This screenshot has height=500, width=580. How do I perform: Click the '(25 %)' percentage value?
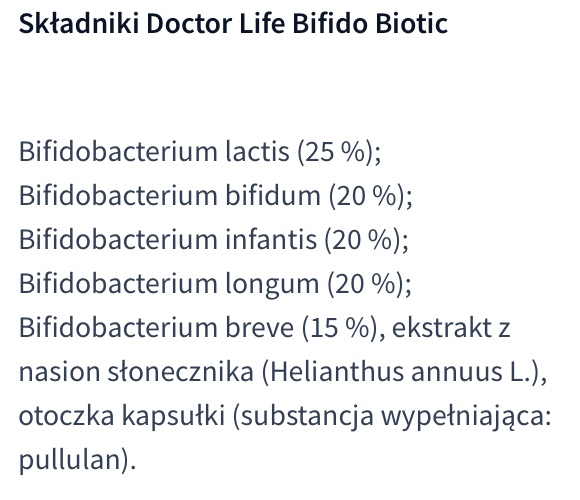[x=336, y=152]
